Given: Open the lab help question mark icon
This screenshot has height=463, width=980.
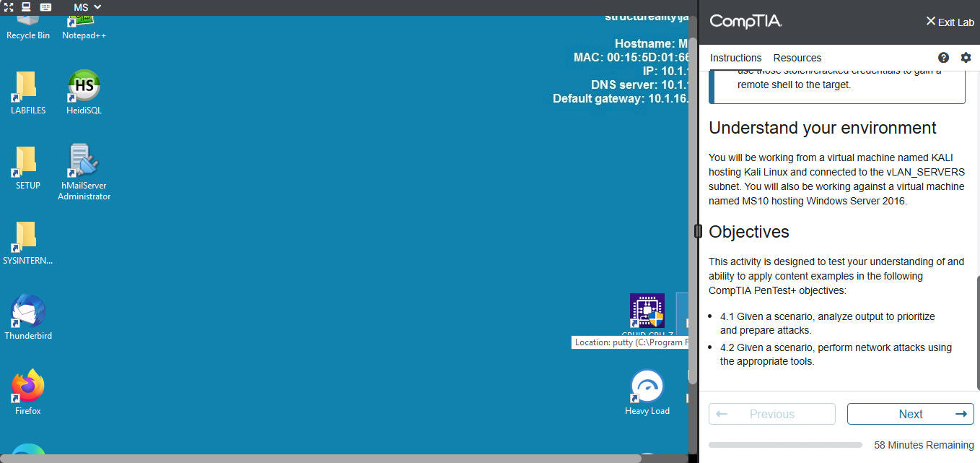Looking at the screenshot, I should (x=943, y=57).
